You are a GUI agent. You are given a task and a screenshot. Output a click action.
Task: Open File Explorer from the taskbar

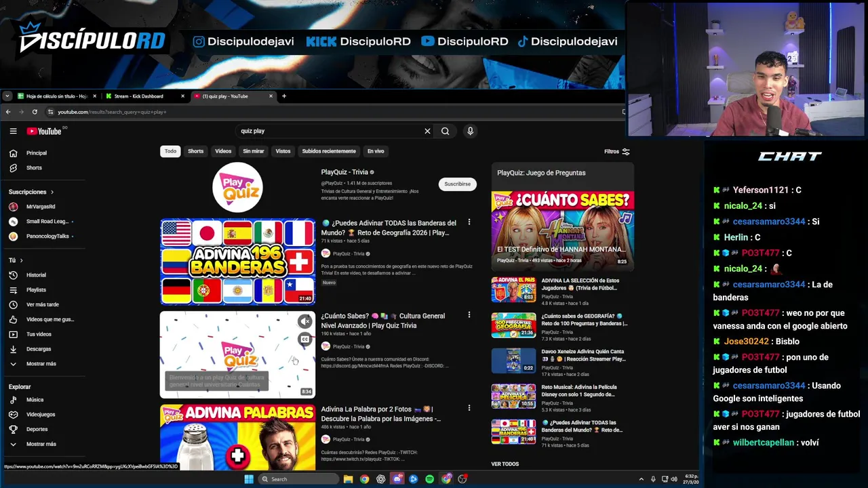348,479
